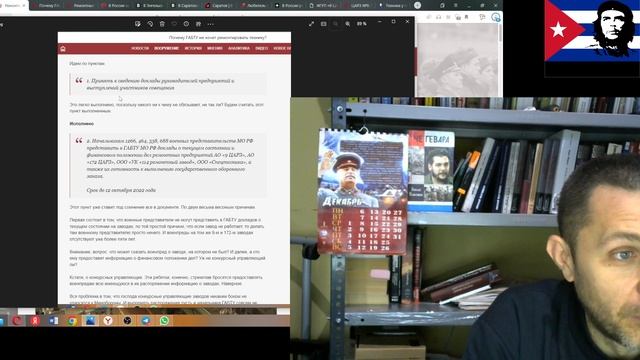Switch to the 'Люблень...' browser tab
This screenshot has width=640, height=360.
(254, 6)
